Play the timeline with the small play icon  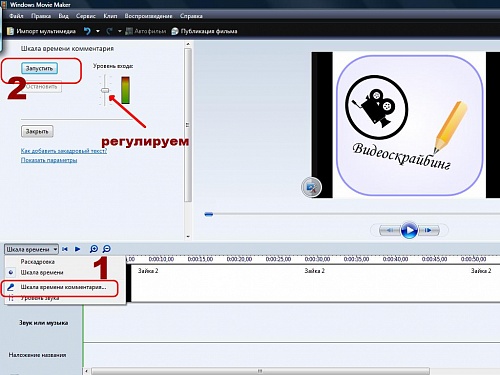click(x=77, y=249)
